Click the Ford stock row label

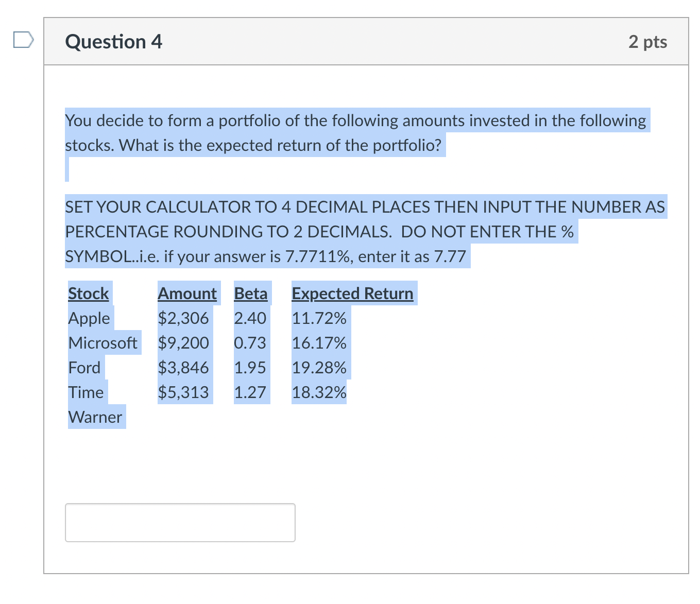(x=84, y=368)
